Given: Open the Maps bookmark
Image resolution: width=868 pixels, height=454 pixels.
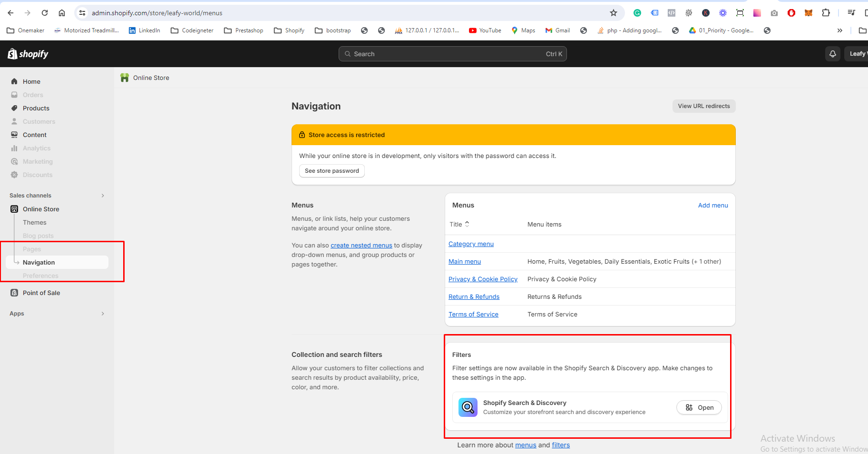Looking at the screenshot, I should coord(523,30).
